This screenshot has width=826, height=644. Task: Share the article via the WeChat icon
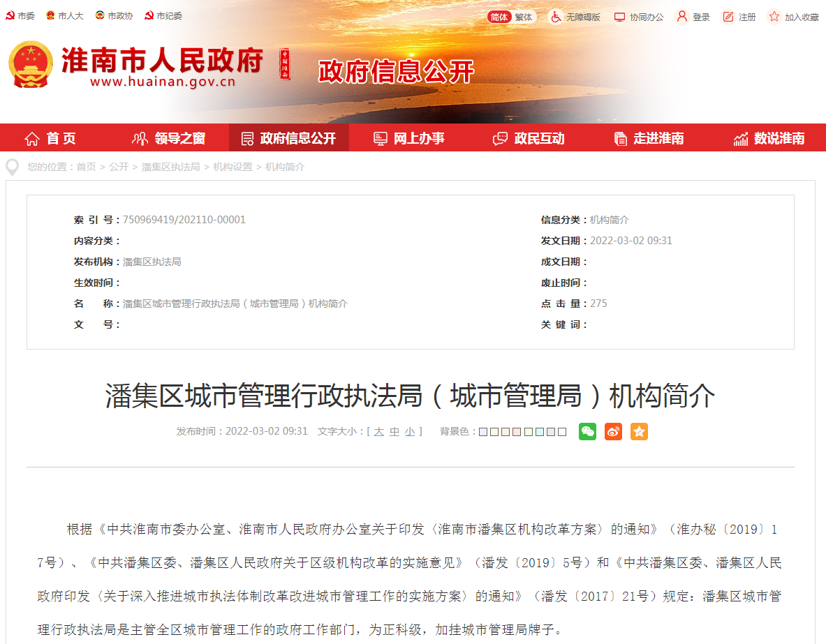click(x=587, y=432)
